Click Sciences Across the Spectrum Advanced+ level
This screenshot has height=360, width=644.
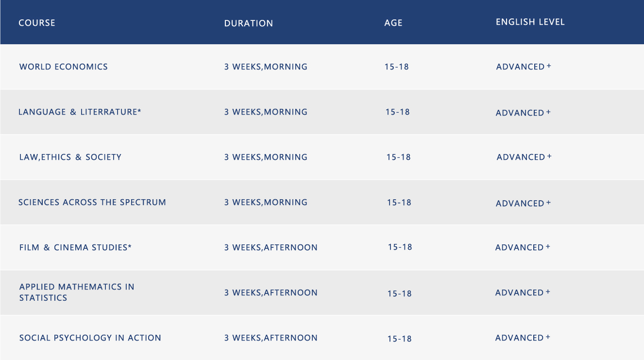coord(523,204)
